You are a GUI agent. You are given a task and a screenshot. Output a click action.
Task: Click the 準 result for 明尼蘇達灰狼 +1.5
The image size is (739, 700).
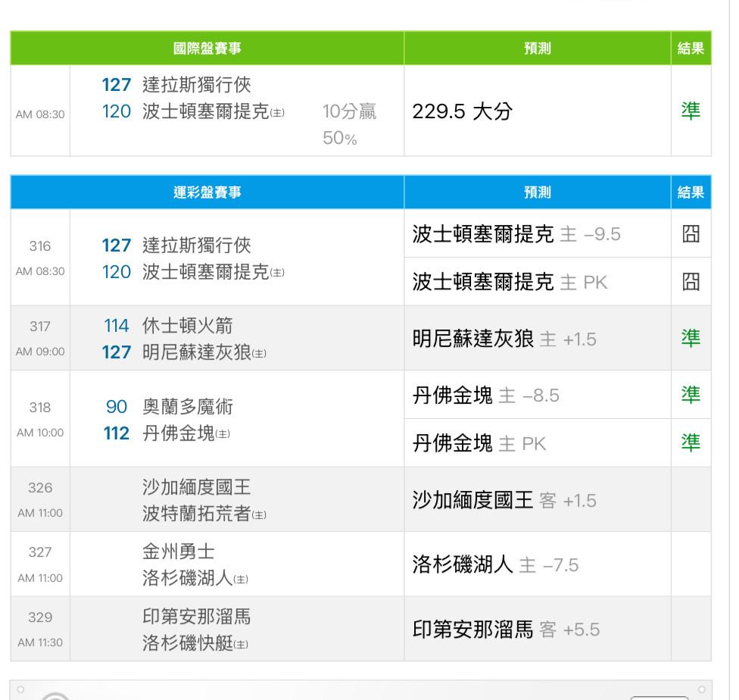[x=691, y=338]
